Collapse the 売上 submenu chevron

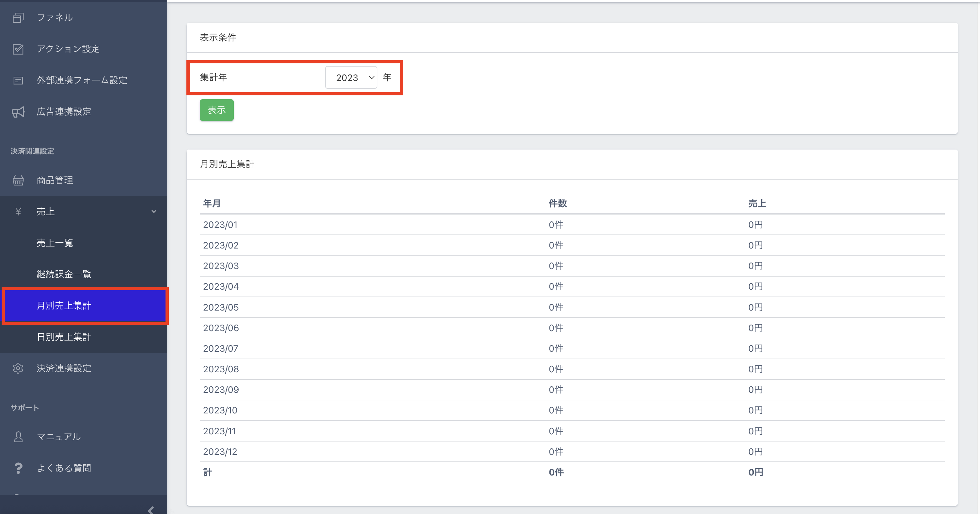[154, 212]
